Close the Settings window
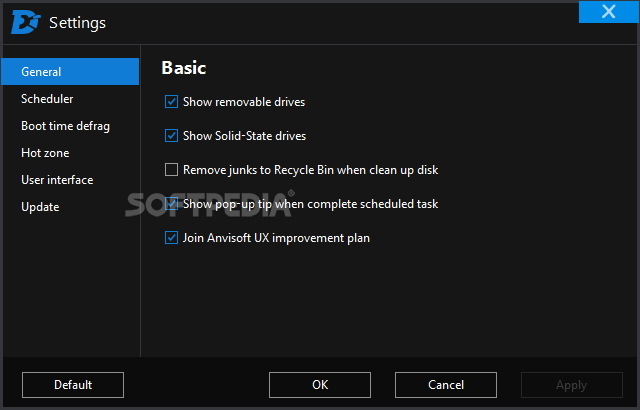Viewport: 640px width, 410px height. point(608,12)
